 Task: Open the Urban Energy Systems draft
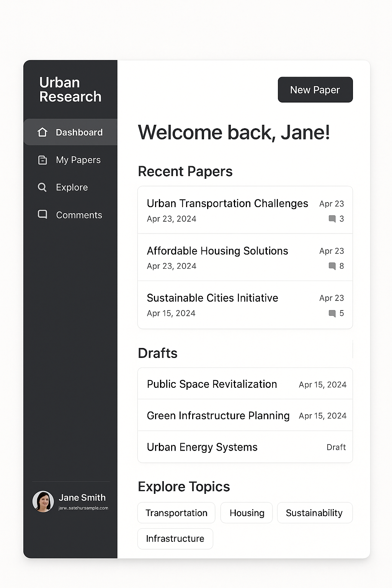(x=202, y=447)
